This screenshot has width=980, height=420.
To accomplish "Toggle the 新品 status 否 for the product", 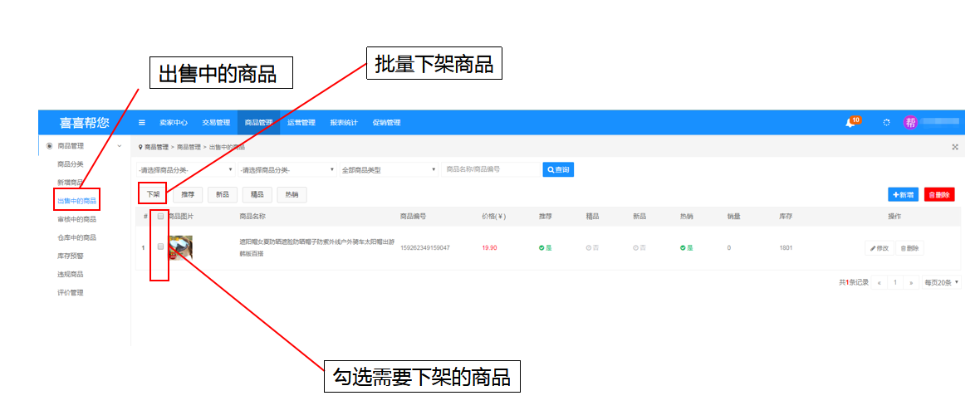I will pos(639,248).
